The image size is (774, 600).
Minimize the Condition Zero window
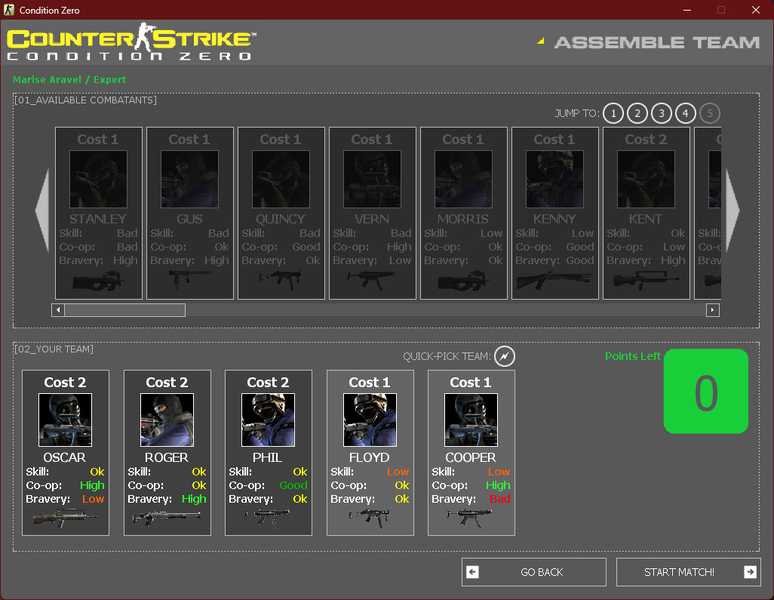click(687, 10)
